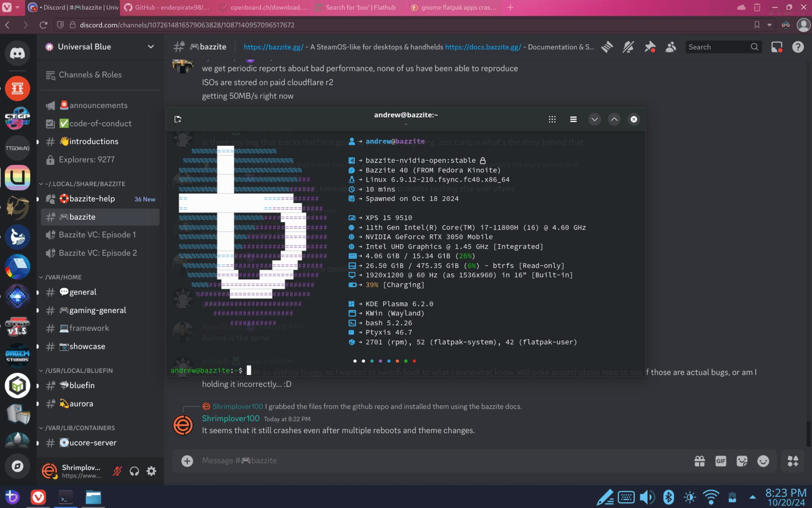Screen dimensions: 812x508
Task: Open the sticker picker icon
Action: [x=742, y=461]
